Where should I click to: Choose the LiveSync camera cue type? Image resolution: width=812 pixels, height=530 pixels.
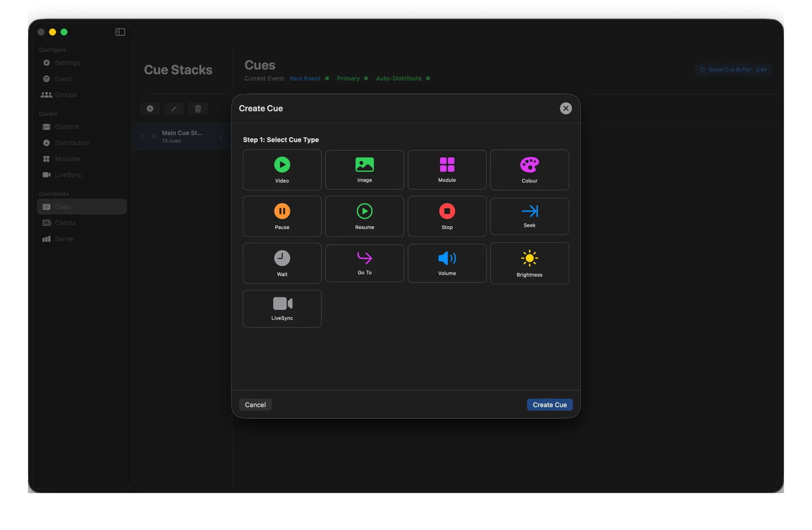tap(282, 309)
